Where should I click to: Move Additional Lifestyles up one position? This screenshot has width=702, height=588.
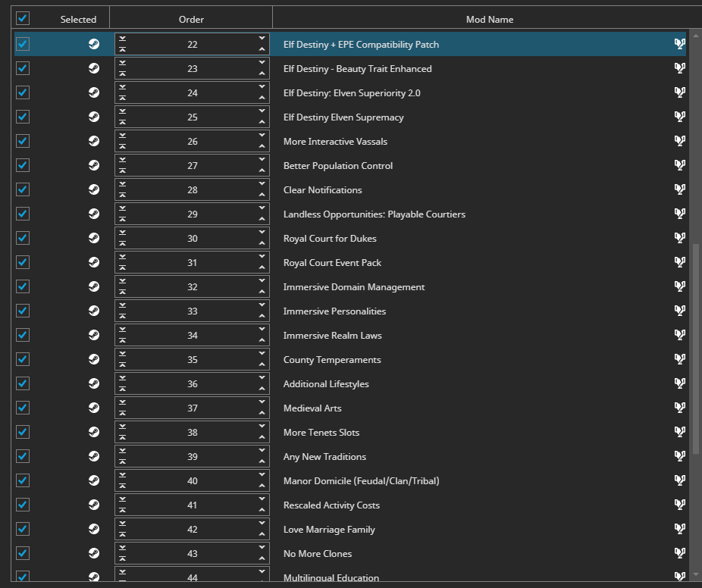[x=262, y=389]
